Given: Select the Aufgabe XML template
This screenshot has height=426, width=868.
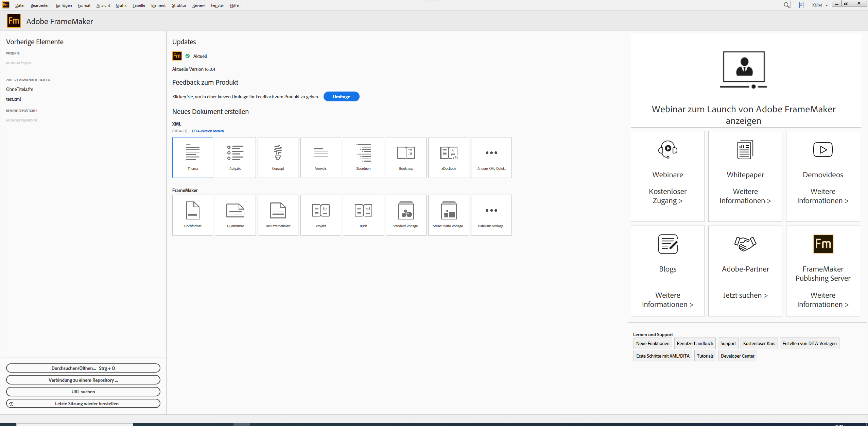Looking at the screenshot, I should [x=235, y=157].
